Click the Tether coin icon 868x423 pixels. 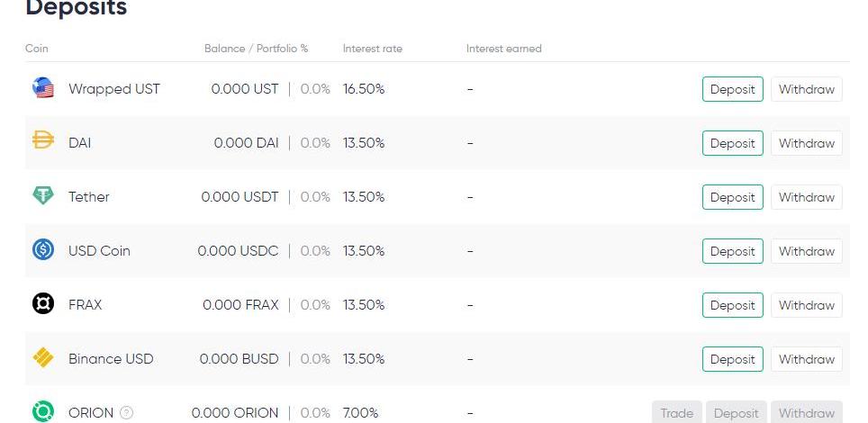point(42,195)
